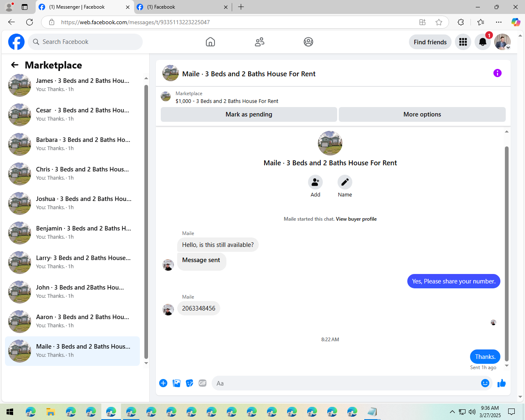Open the Friends icon in top navigation
525x420 pixels.
point(260,42)
